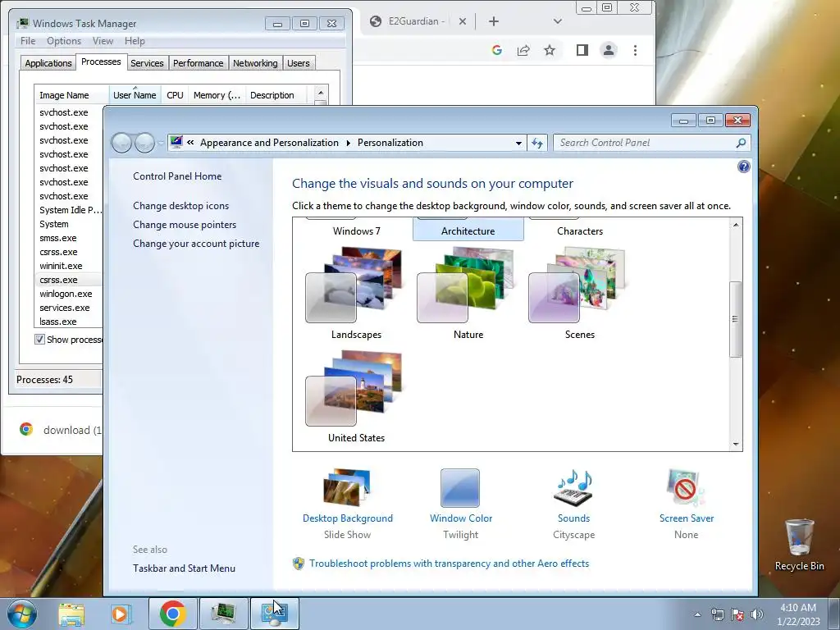Switch to Chrome on the taskbar

172,614
